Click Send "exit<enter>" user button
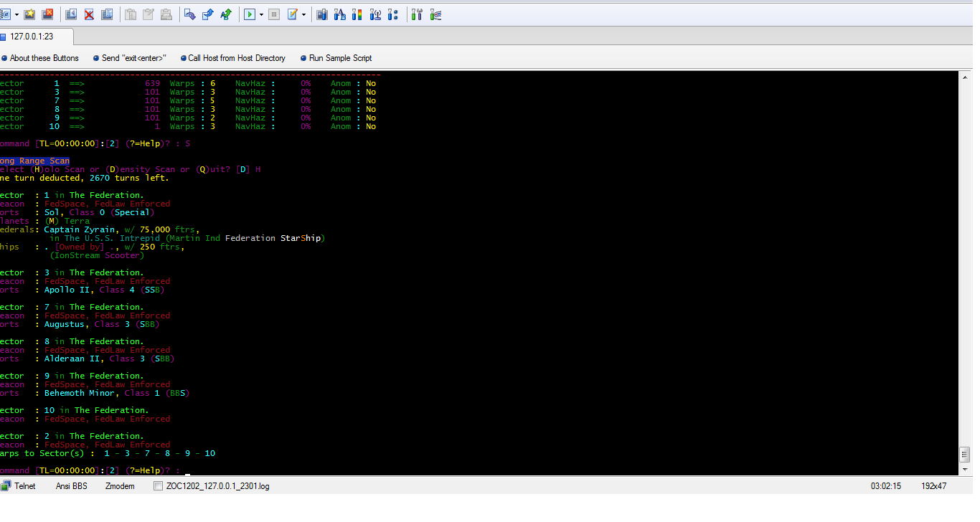 (x=133, y=58)
